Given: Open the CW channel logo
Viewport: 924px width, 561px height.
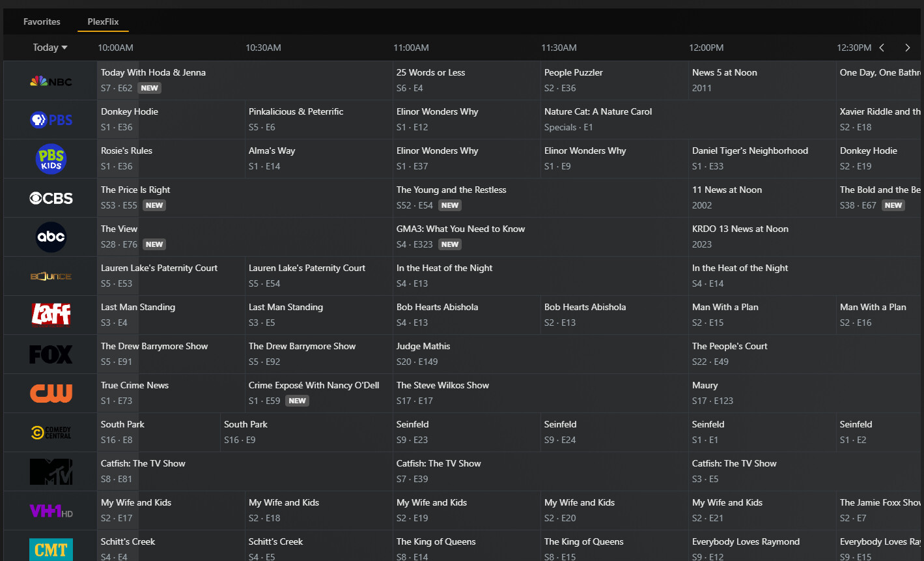Looking at the screenshot, I should click(51, 394).
